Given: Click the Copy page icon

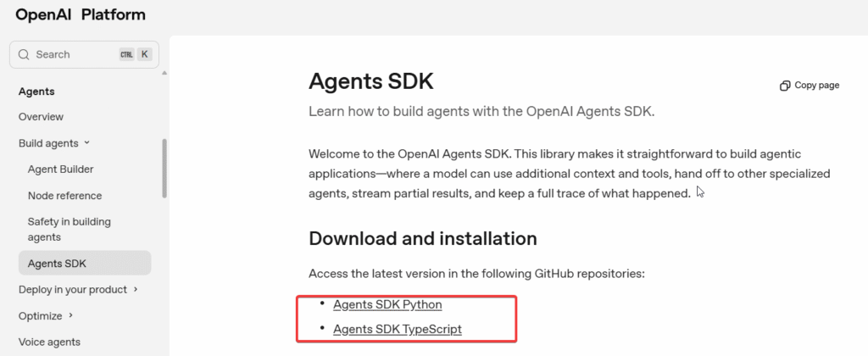Looking at the screenshot, I should point(785,86).
